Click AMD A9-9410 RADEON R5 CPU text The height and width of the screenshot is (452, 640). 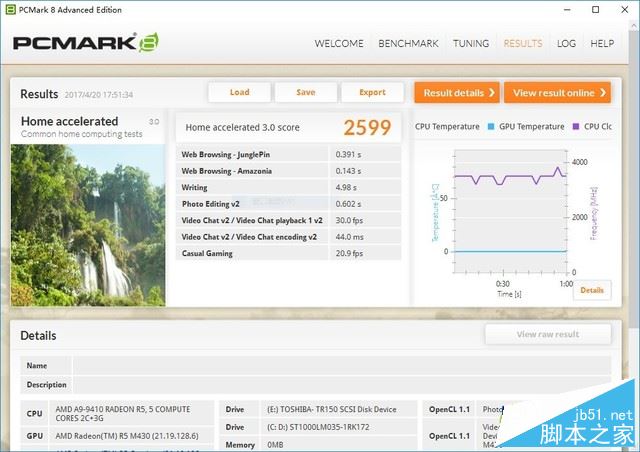click(123, 414)
